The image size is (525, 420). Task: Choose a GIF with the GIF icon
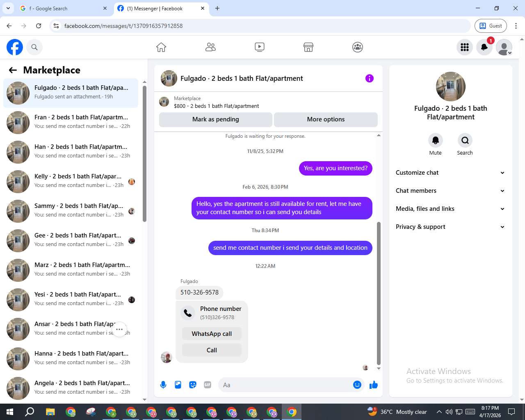[x=208, y=385]
